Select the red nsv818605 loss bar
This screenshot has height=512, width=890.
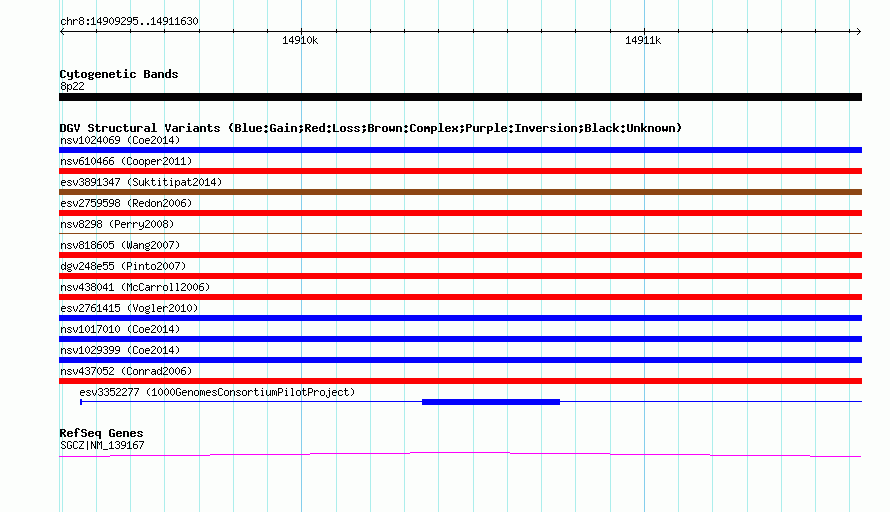pos(460,255)
